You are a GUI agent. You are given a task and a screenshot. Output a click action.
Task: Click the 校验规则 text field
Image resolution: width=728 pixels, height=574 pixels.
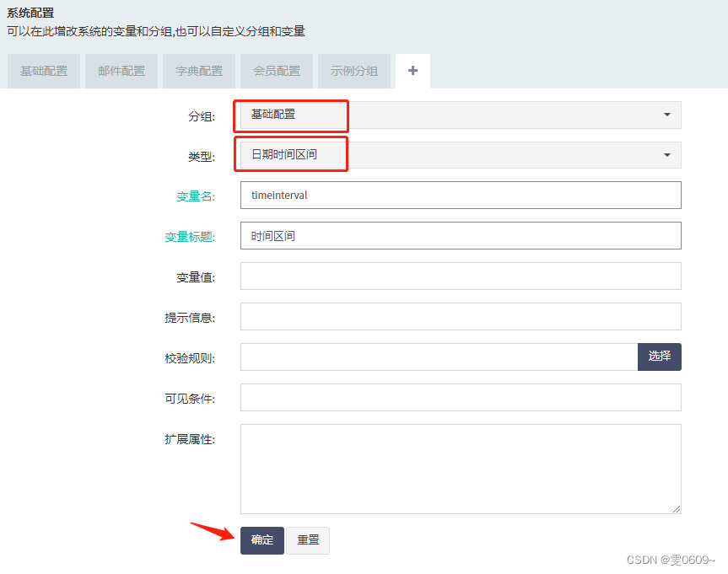(x=430, y=357)
